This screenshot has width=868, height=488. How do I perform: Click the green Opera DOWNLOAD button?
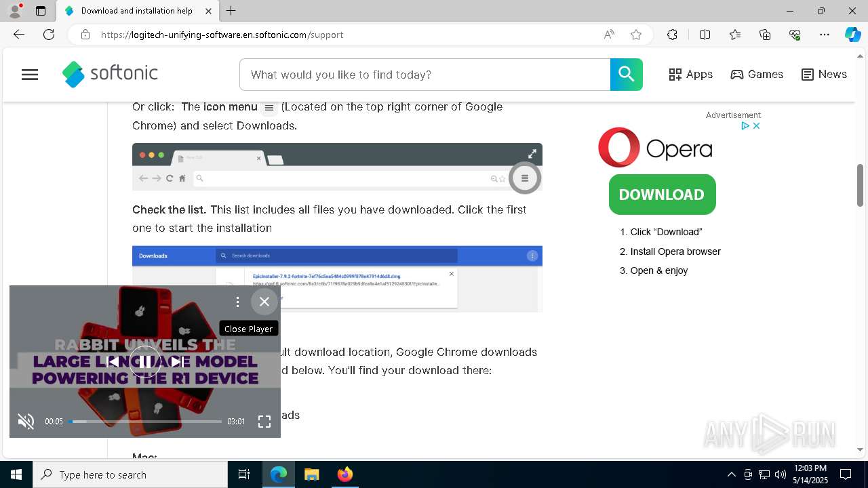coord(662,195)
